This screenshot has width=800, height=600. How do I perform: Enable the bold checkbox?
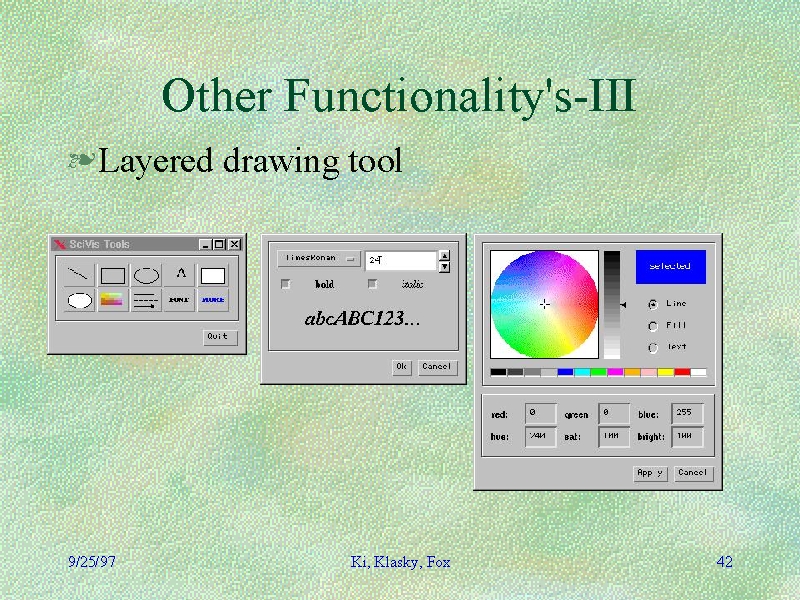(x=286, y=284)
